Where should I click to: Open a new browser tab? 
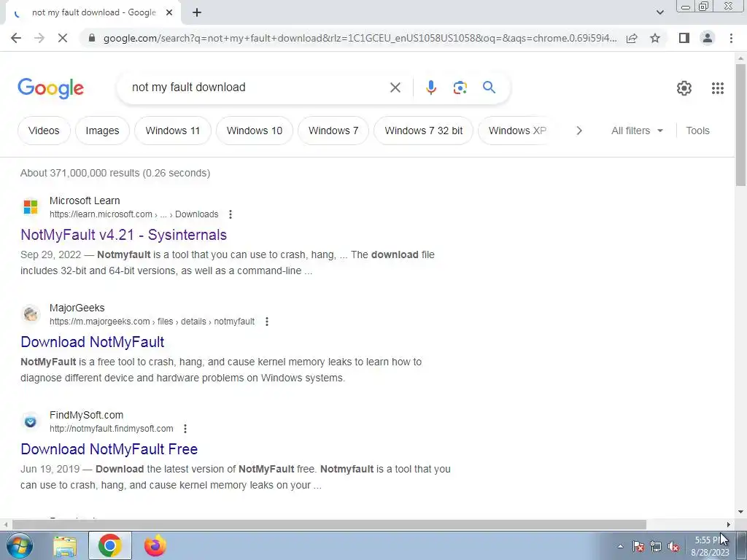tap(197, 13)
